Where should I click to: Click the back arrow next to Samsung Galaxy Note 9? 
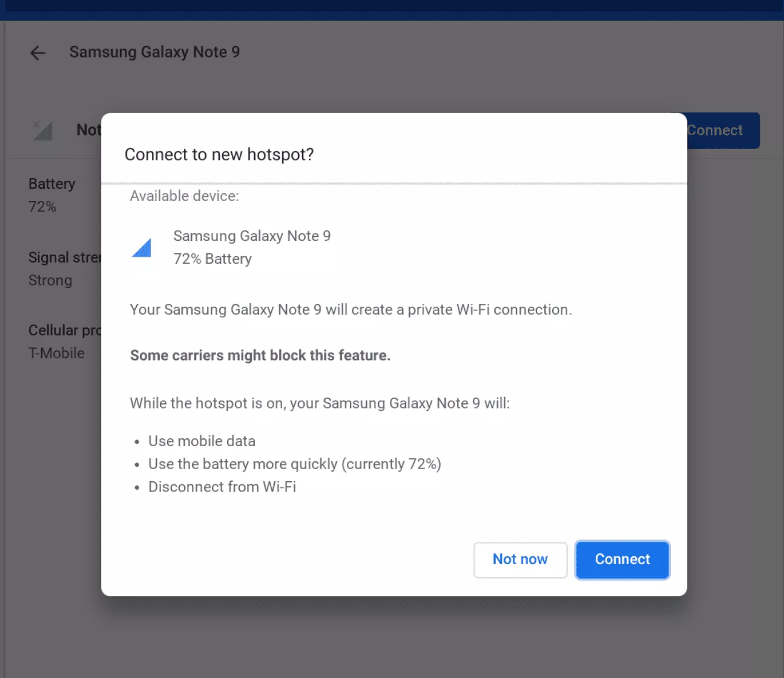38,53
